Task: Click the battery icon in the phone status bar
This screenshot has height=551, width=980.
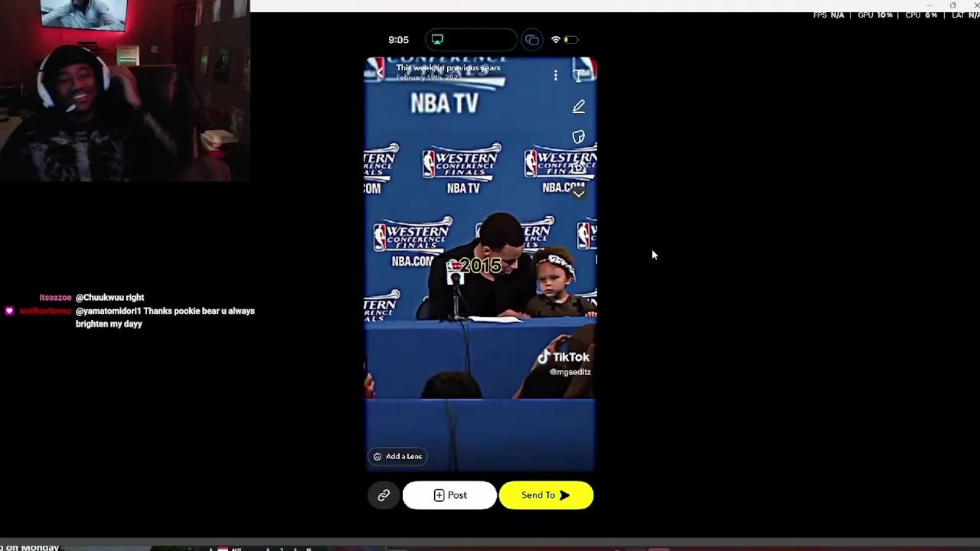Action: coord(571,40)
